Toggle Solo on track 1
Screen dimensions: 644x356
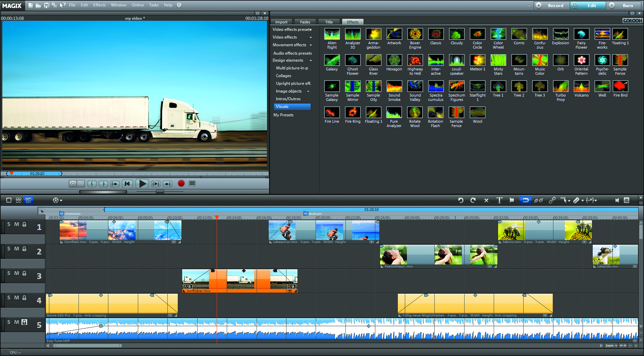[x=9, y=224]
